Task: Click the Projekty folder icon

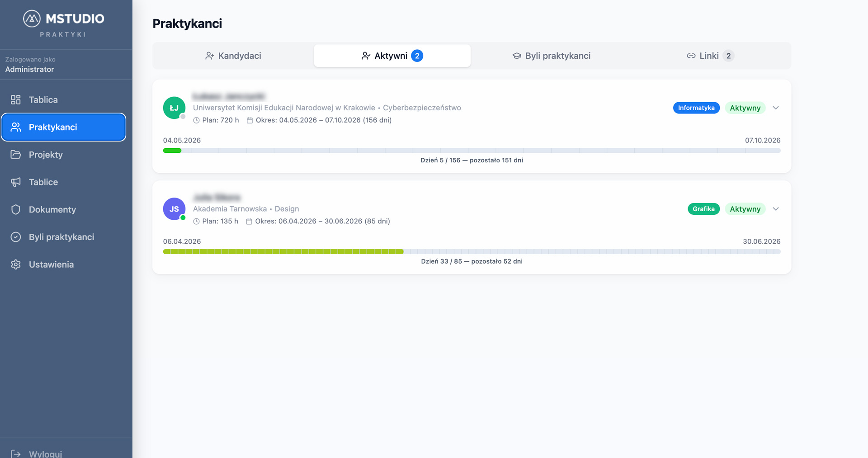Action: [x=16, y=155]
